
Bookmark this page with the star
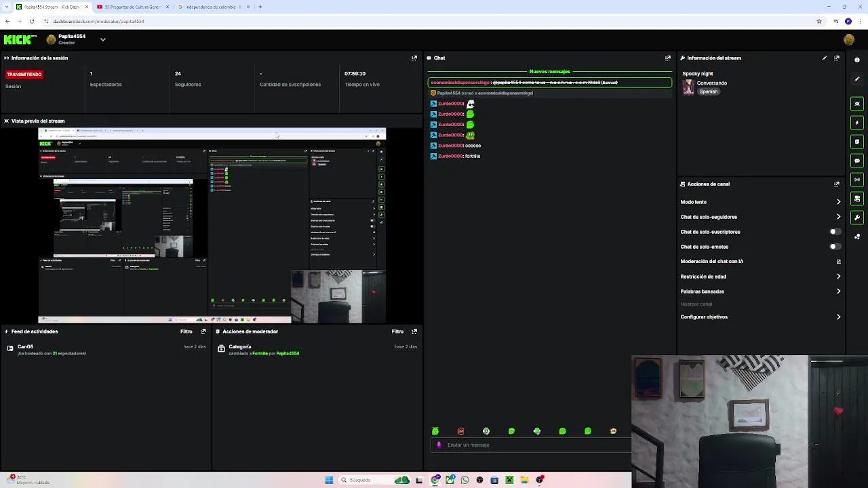point(819,21)
